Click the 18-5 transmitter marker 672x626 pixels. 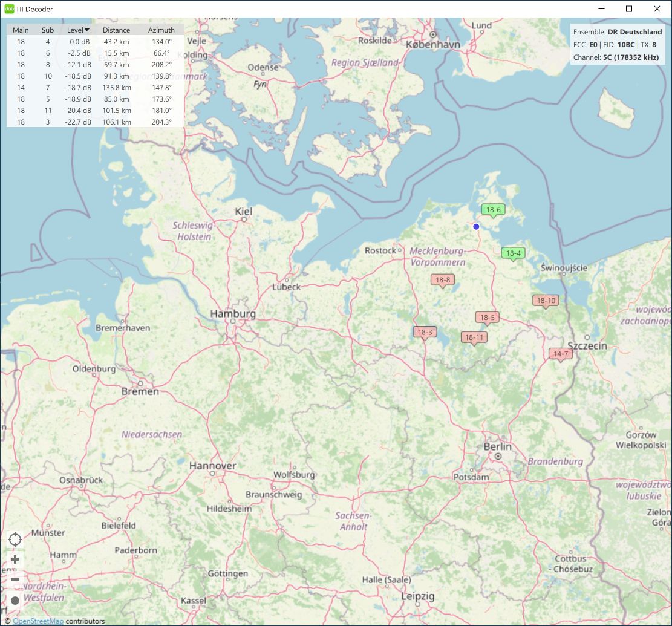[x=487, y=318]
